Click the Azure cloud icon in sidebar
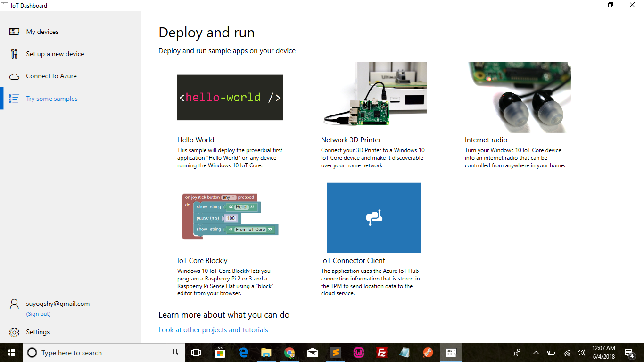644x362 pixels. pyautogui.click(x=14, y=76)
